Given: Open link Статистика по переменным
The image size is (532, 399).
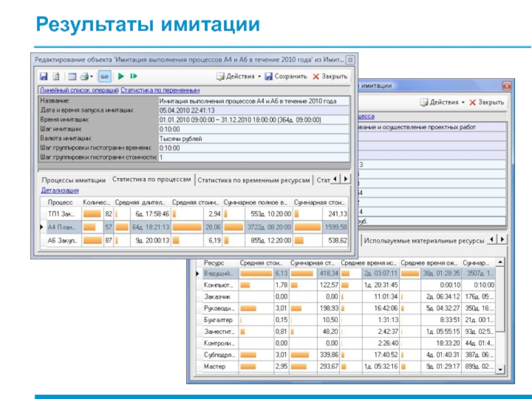Looking at the screenshot, I should (160, 90).
